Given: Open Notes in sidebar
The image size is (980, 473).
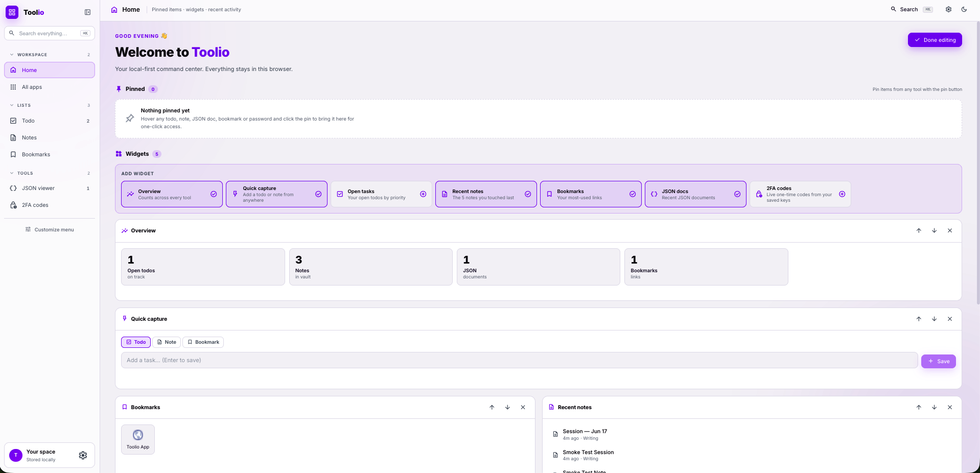Looking at the screenshot, I should 50,137.
